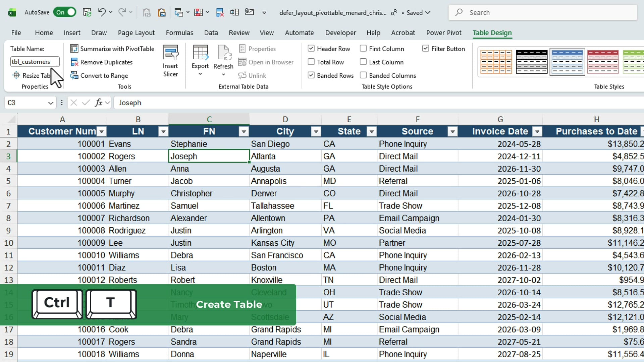Enable the Total Row checkbox
The image size is (644, 362).
[x=311, y=62]
